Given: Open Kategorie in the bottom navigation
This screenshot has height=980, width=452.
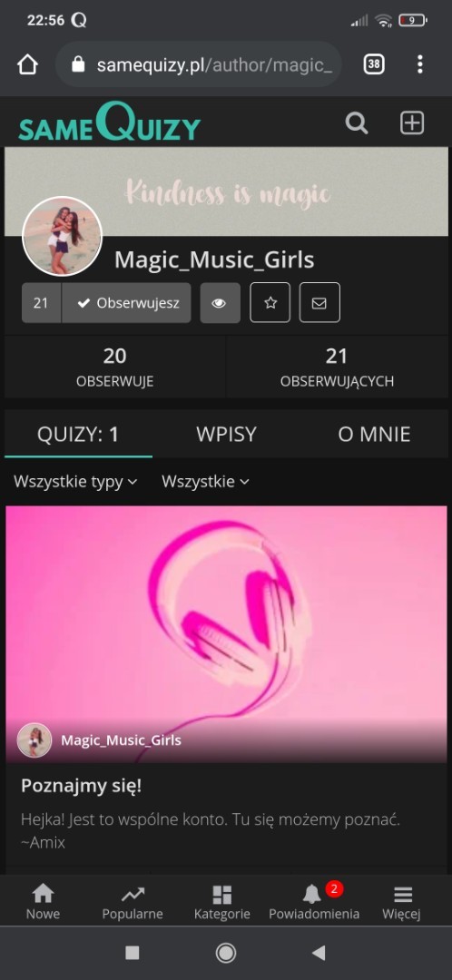Looking at the screenshot, I should coord(222,902).
